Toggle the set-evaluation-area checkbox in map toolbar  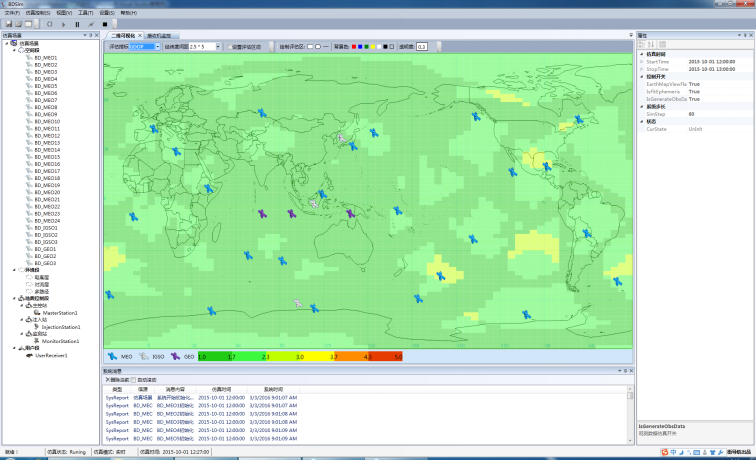(230, 47)
